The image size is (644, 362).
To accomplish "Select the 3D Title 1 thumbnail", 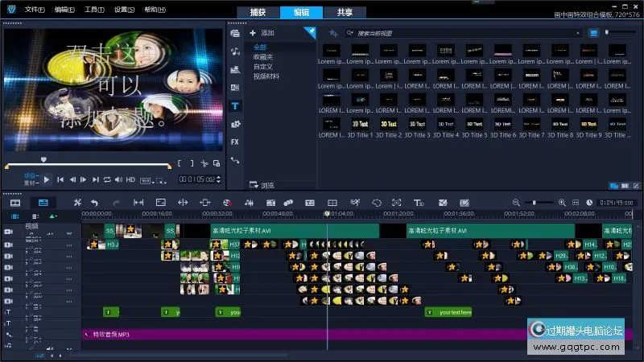I will pos(358,125).
